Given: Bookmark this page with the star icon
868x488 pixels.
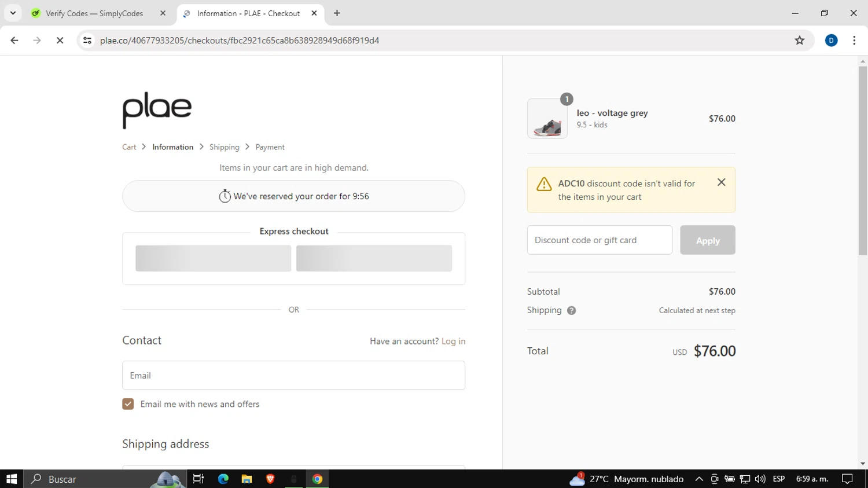Looking at the screenshot, I should (x=800, y=41).
